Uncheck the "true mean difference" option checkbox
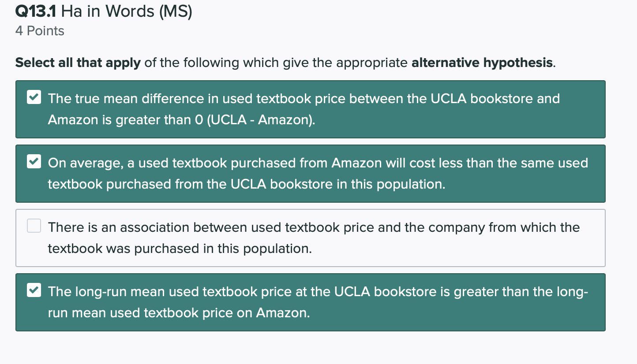 34,98
